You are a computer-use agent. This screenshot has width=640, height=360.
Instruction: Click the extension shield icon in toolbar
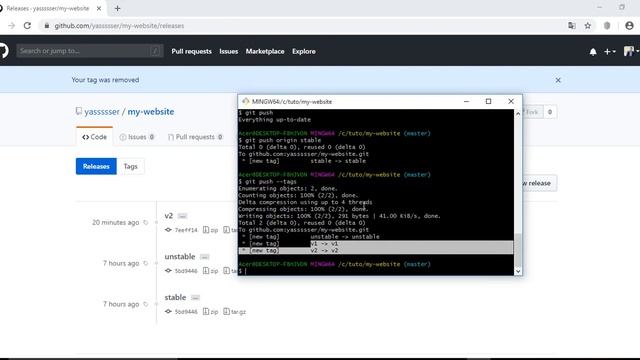pyautogui.click(x=607, y=26)
